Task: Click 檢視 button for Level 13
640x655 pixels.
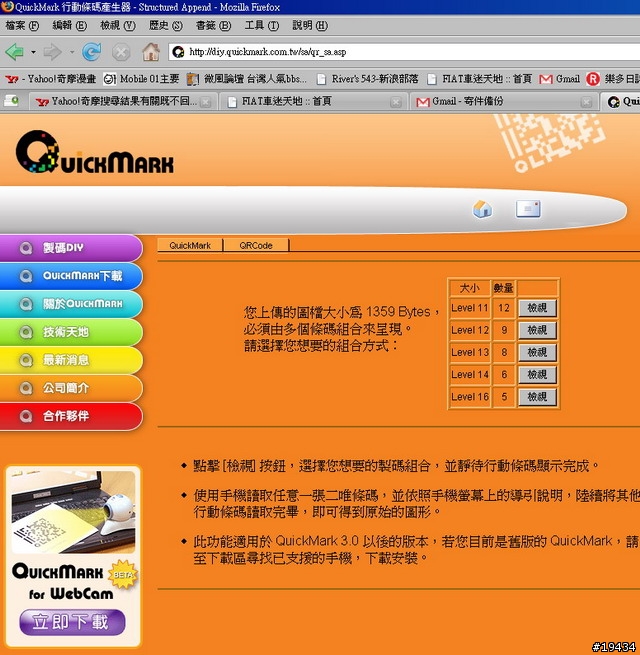Action: pyautogui.click(x=537, y=353)
